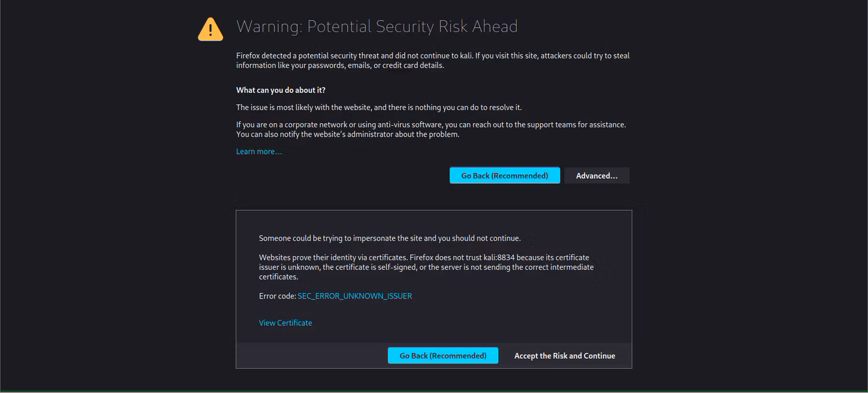Click the upper Go Back (Recommended) button

pyautogui.click(x=505, y=175)
